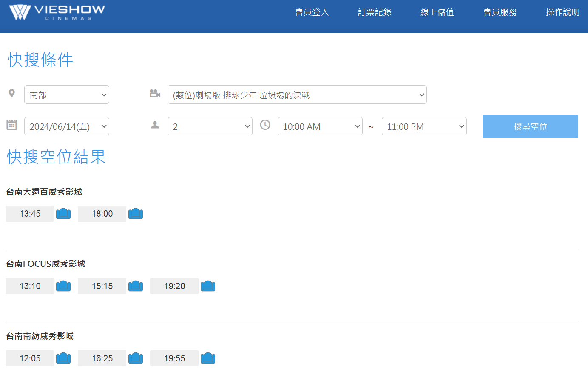Click the calendar icon
The width and height of the screenshot is (588, 381).
pos(12,125)
